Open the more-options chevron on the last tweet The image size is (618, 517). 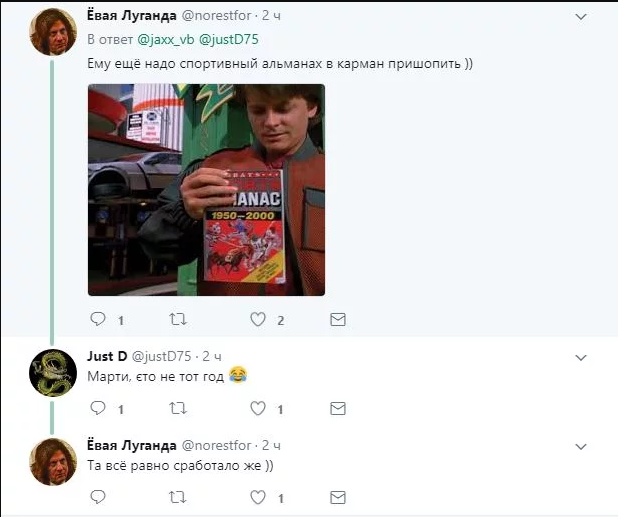pyautogui.click(x=581, y=446)
